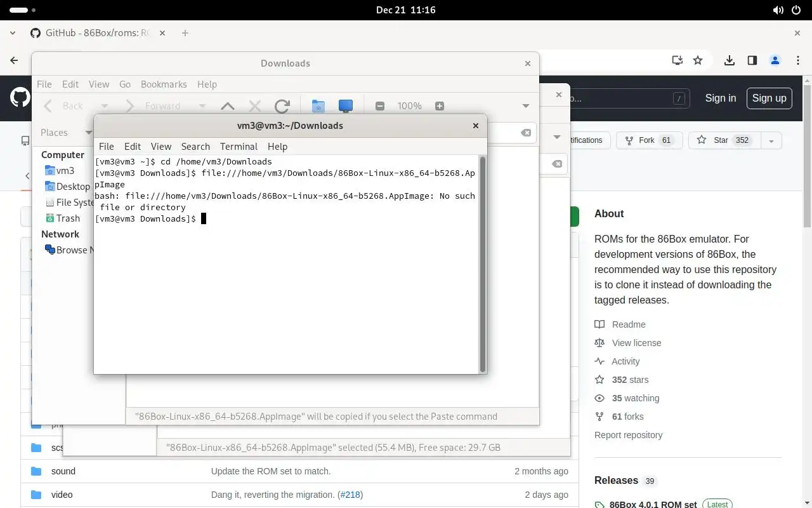Zoom out in the file manager
Screen dimensions: 812x508
tap(380, 106)
